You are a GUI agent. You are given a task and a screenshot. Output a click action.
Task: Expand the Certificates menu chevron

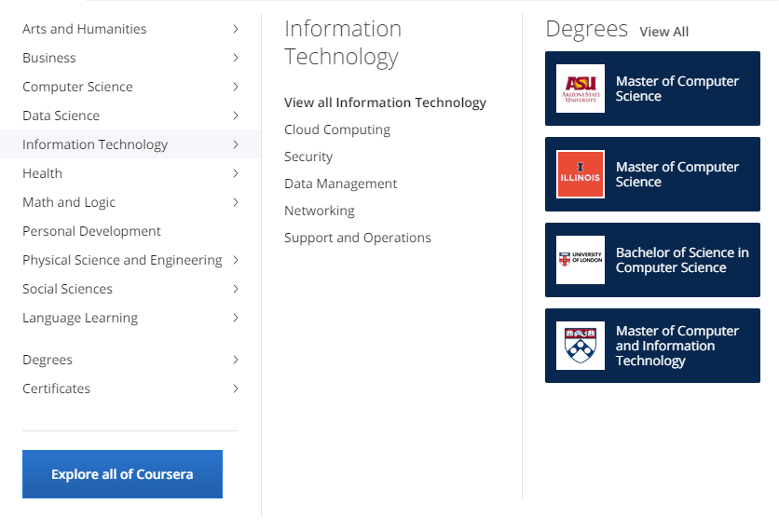click(x=236, y=388)
